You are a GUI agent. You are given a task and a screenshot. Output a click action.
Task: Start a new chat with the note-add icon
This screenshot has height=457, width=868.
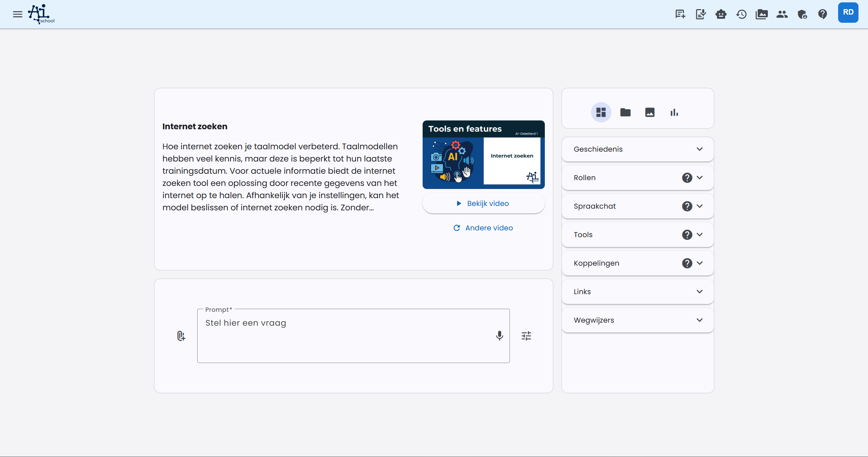680,14
